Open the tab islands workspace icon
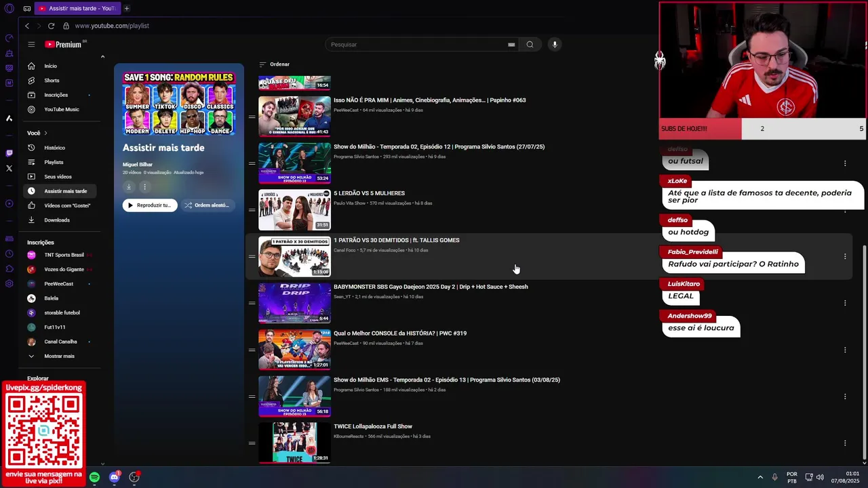Image resolution: width=868 pixels, height=488 pixels. [x=26, y=9]
